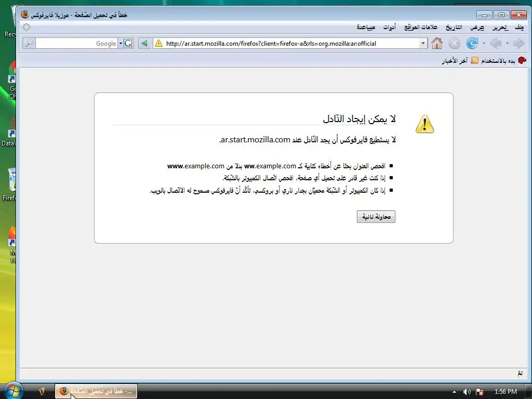This screenshot has height=399, width=532.
Task: Open the search engine selector dropdown
Action: point(121,43)
